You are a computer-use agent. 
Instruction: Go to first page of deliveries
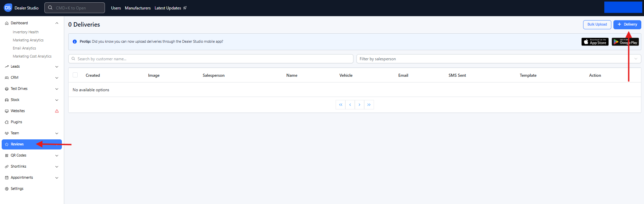[x=341, y=105]
